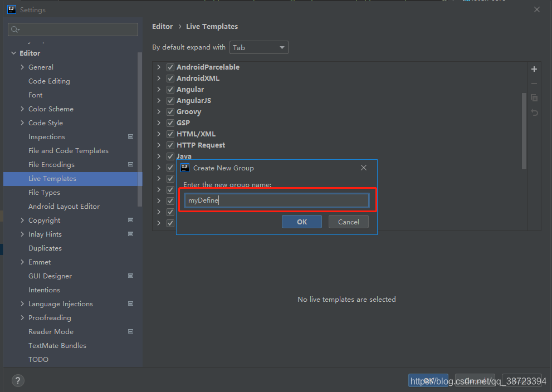Expand the Groovy template group

tap(159, 112)
